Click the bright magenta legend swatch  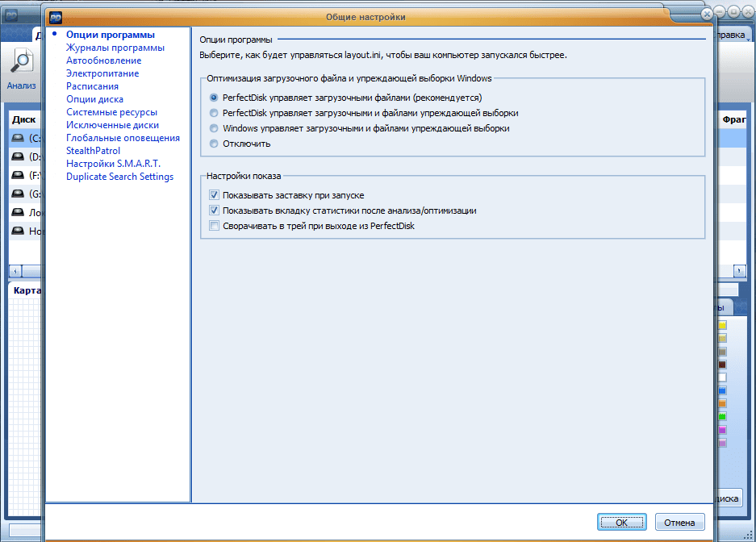[722, 430]
